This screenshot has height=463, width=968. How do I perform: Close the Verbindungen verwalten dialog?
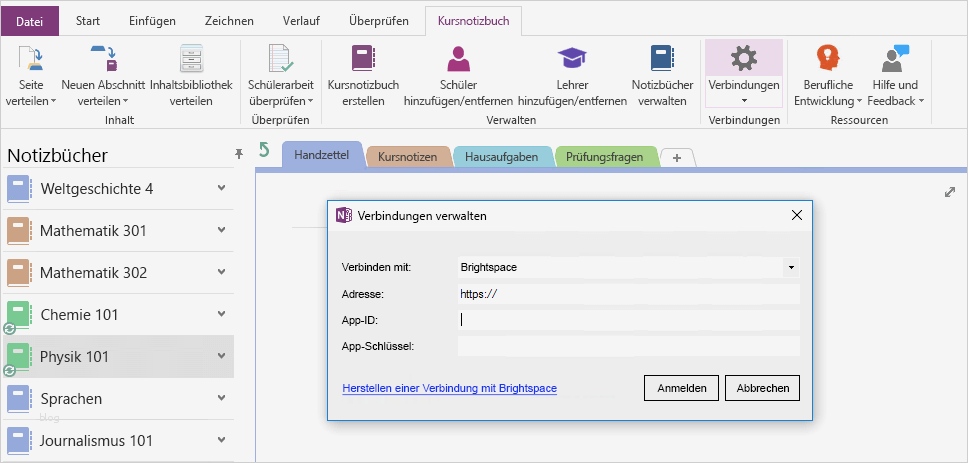pyautogui.click(x=797, y=215)
